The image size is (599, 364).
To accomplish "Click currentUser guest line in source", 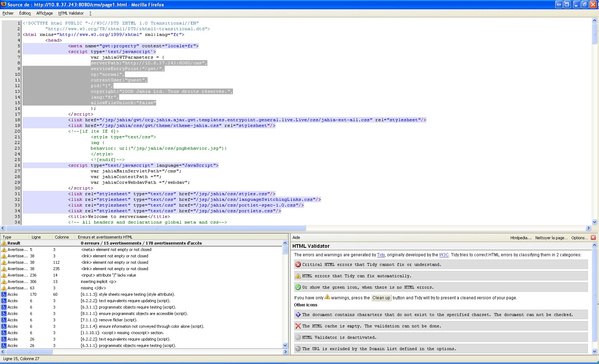I will 119,80.
